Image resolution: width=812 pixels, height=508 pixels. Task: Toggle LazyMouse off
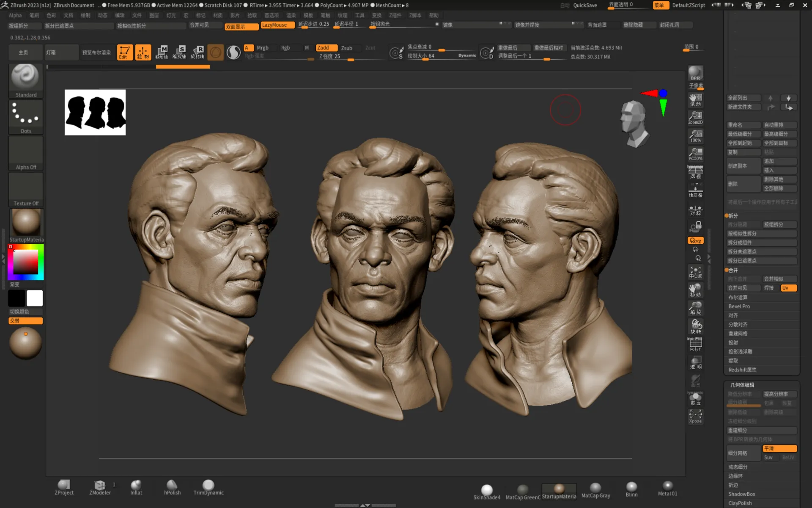coord(277,25)
